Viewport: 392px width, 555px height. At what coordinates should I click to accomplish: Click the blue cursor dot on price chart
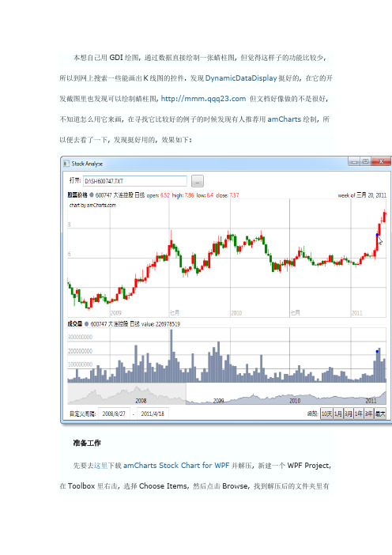coord(377,235)
